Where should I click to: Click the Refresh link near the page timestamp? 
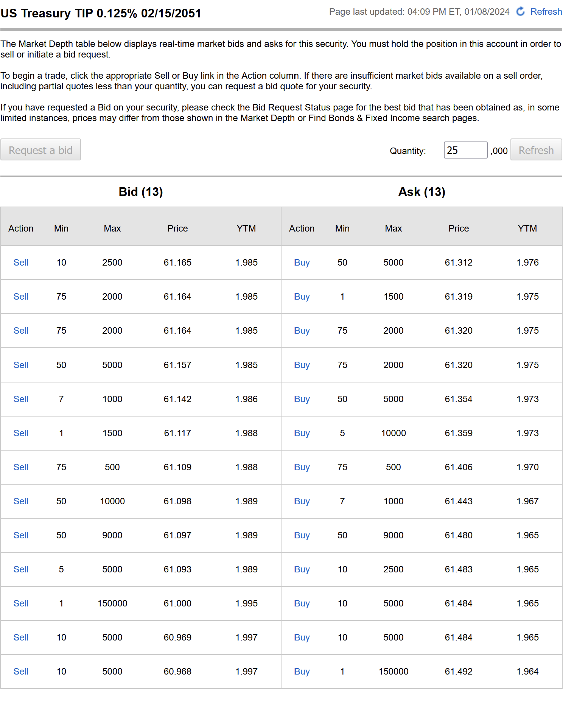pyautogui.click(x=546, y=12)
